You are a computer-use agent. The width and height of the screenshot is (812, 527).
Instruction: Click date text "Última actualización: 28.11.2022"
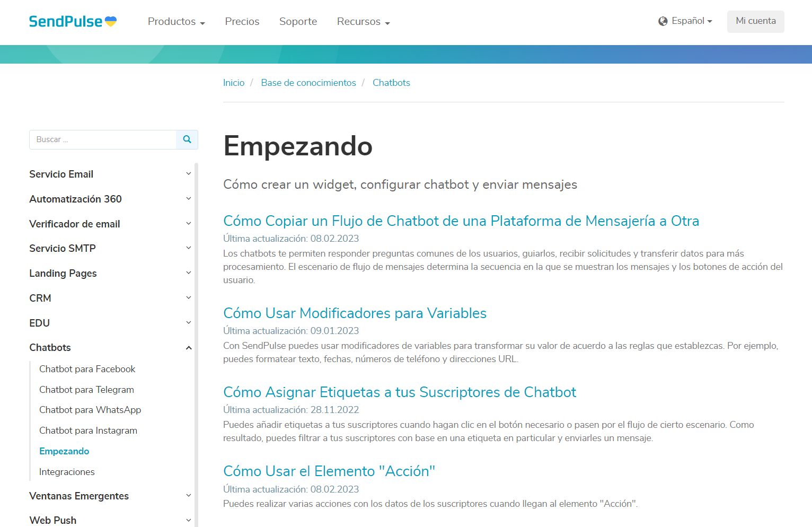click(x=291, y=410)
